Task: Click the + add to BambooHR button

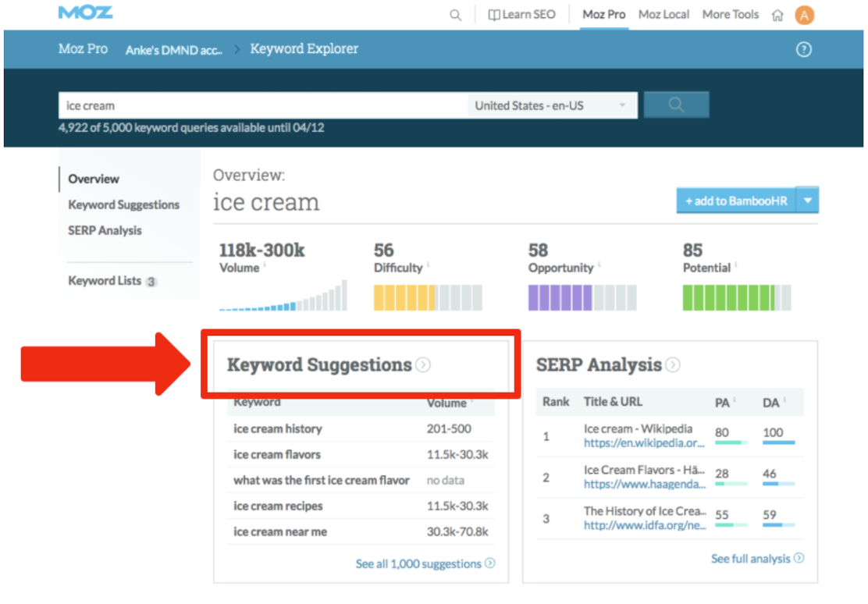Action: coord(735,201)
